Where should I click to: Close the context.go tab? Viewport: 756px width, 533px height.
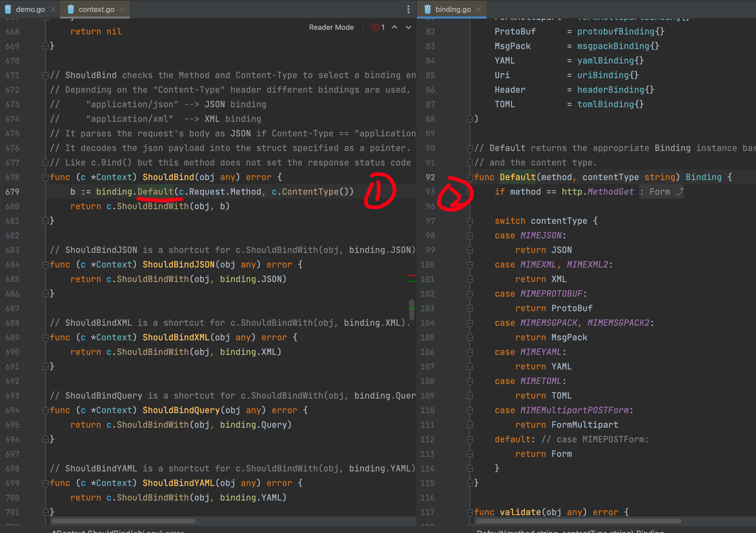pyautogui.click(x=122, y=9)
